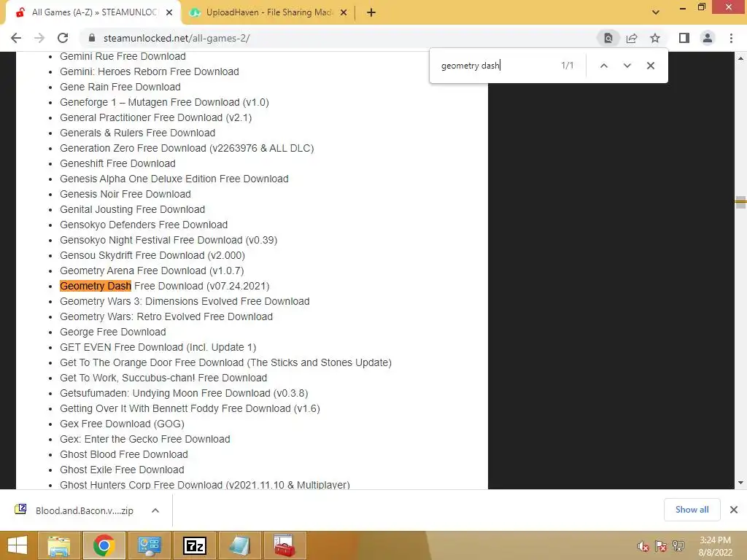Open a new browser tab
The image size is (747, 560).
[371, 13]
